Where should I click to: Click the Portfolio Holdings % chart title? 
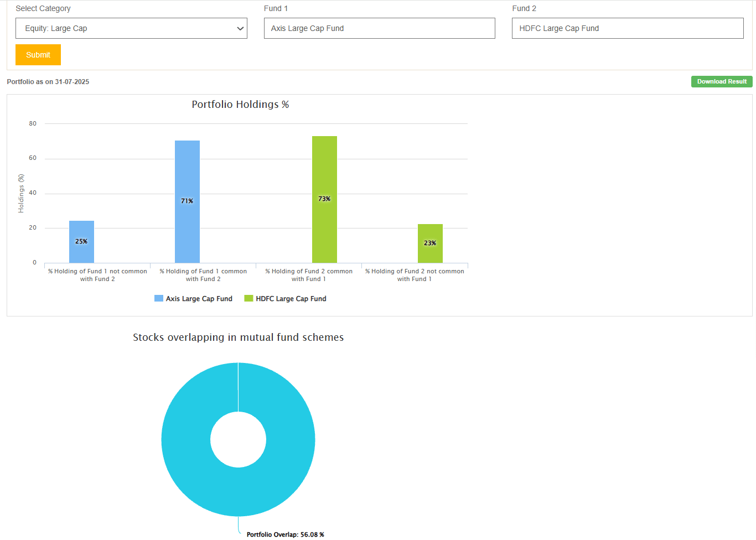(x=240, y=105)
